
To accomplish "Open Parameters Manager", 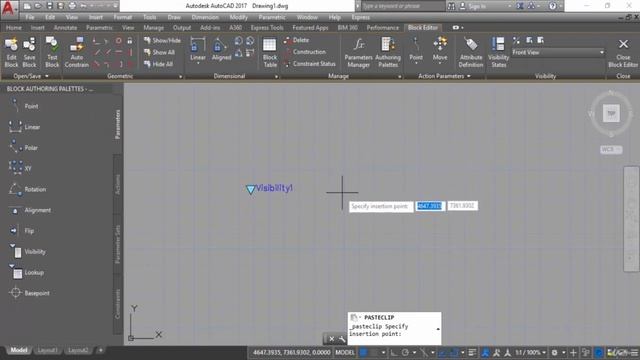I will coord(358,52).
